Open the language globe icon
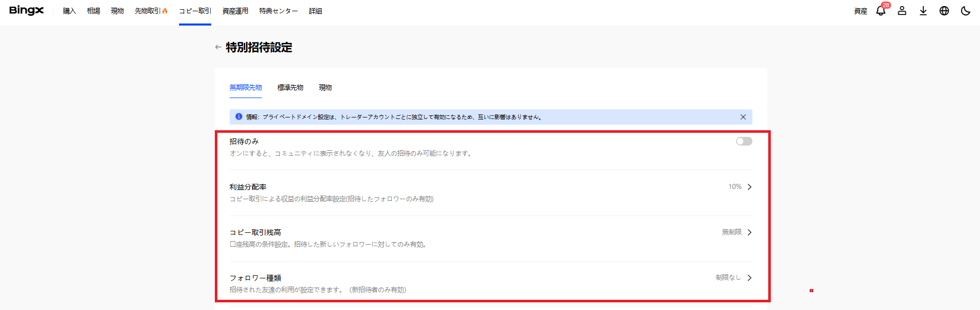Screen dimensions: 980x310 coord(944,11)
